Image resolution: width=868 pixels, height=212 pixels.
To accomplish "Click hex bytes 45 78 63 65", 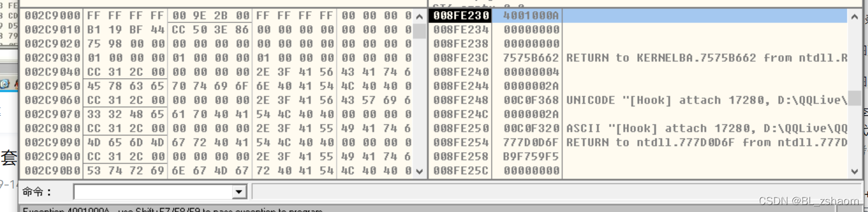I will (126, 86).
